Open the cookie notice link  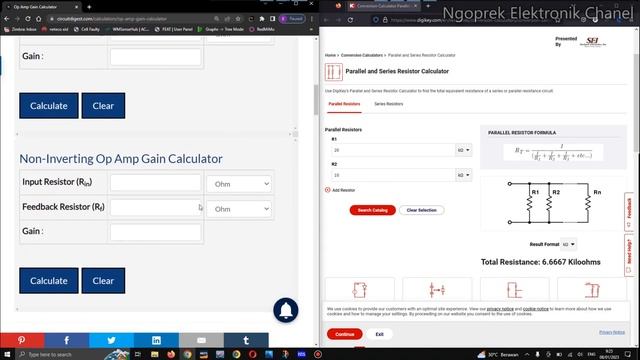536,309
